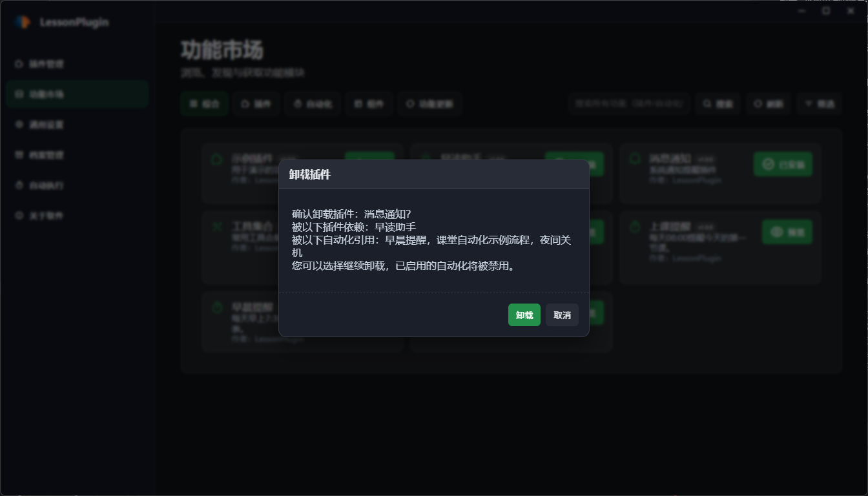Image resolution: width=868 pixels, height=496 pixels.
Task: Click the 搜索 magnifier button
Action: pos(718,103)
